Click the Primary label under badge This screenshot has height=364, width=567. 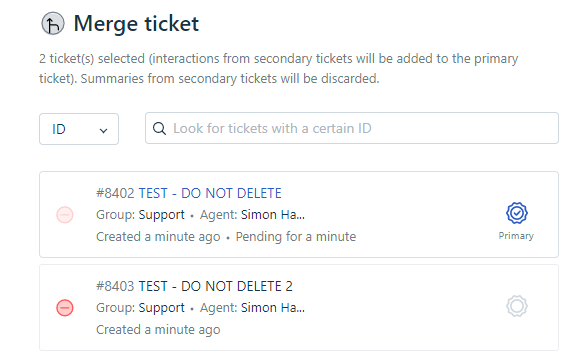(516, 236)
